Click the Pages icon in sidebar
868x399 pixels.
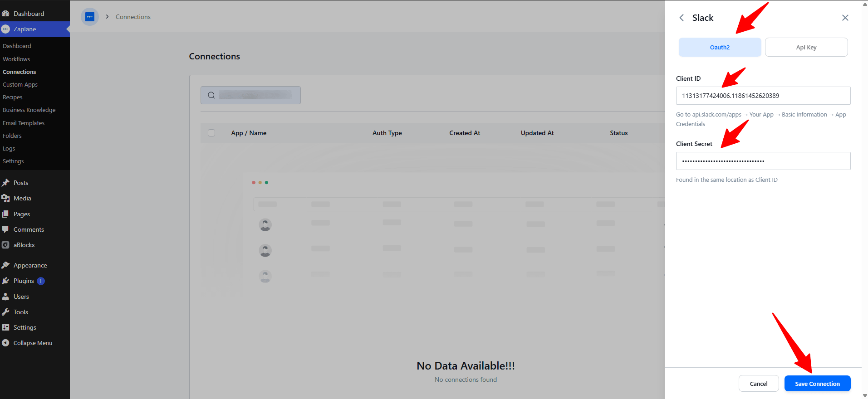5,214
